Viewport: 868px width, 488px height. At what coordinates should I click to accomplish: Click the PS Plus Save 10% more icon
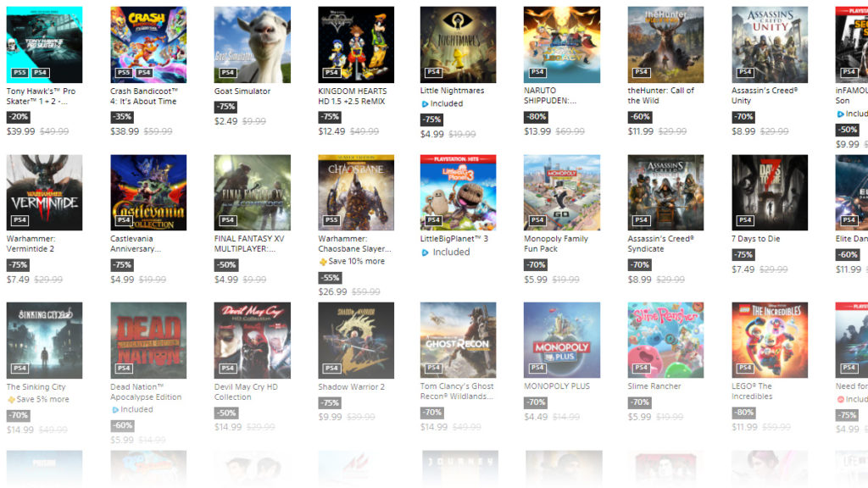[323, 262]
